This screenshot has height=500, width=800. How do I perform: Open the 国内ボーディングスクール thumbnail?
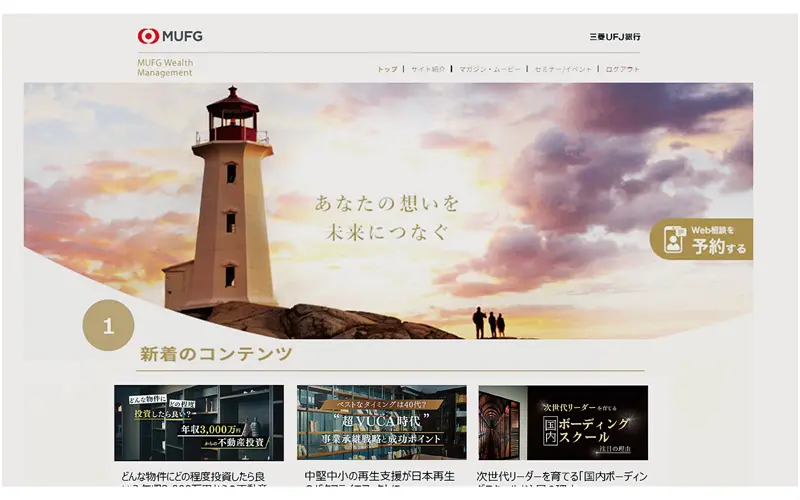pos(563,423)
